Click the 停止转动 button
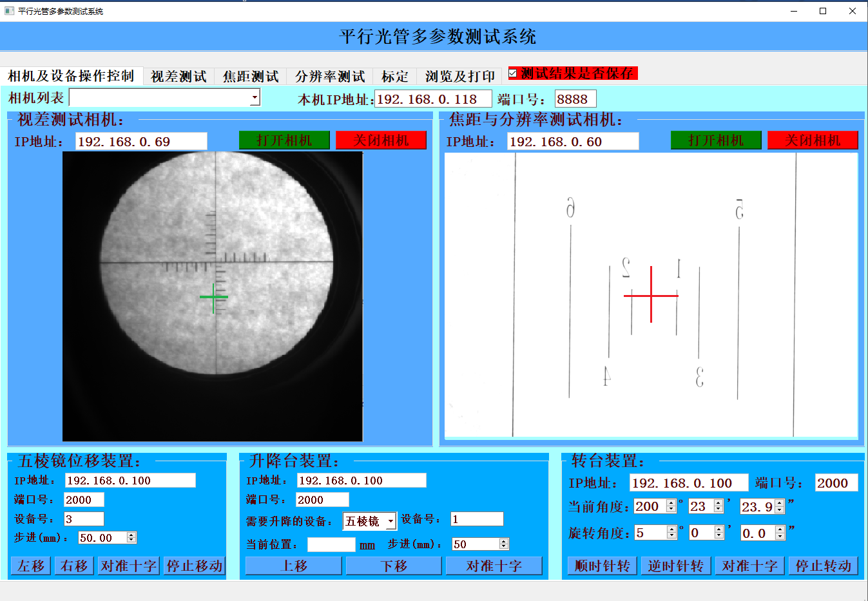868x601 pixels. (824, 566)
